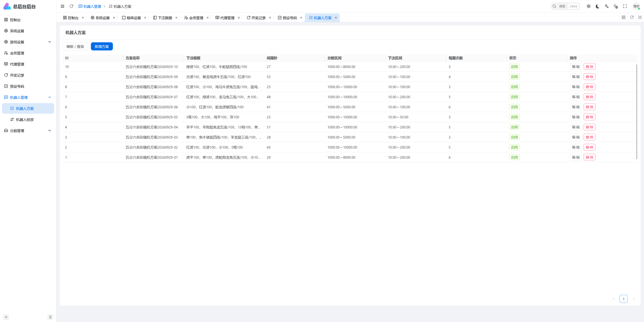
Task: Delete plan 20260929-09 row
Action: (589, 77)
